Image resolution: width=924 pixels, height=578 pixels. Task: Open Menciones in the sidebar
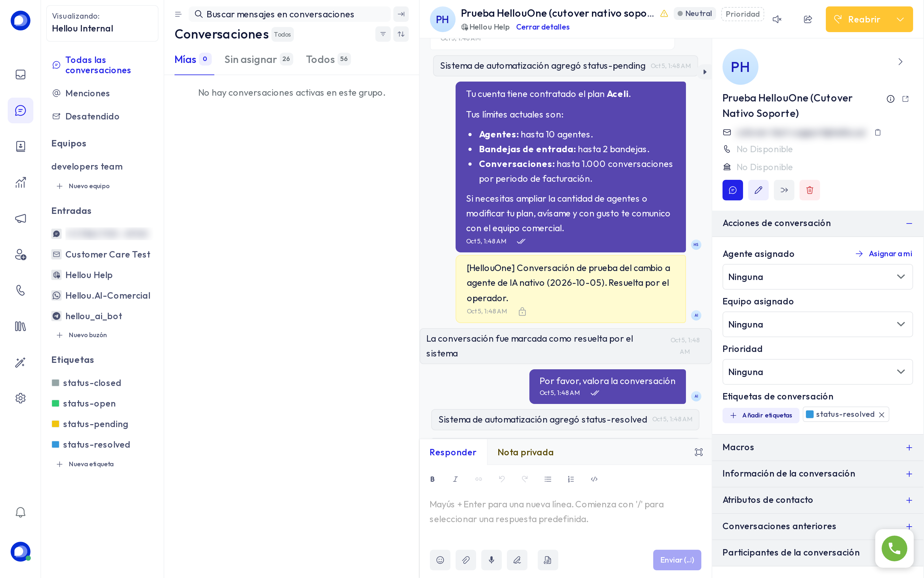point(88,93)
